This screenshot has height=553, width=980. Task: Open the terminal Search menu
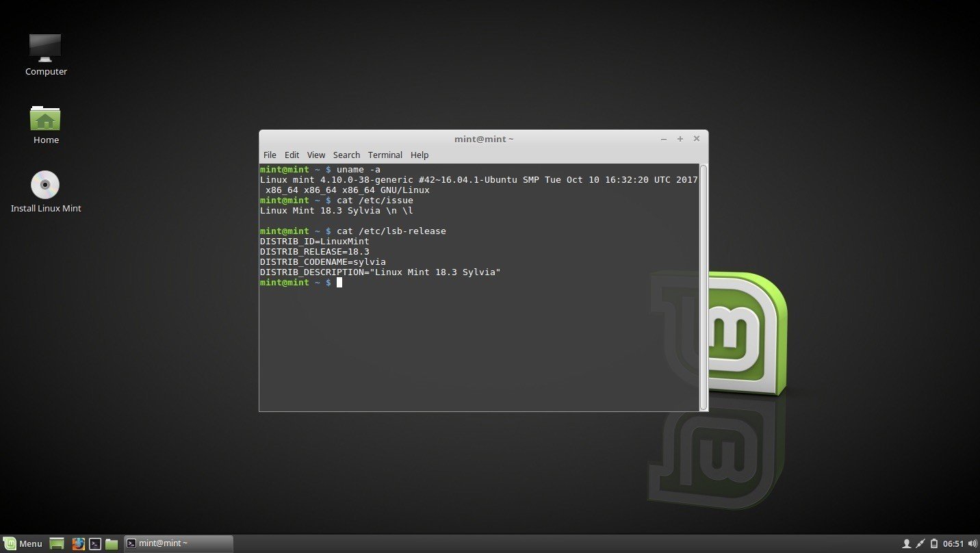[346, 155]
